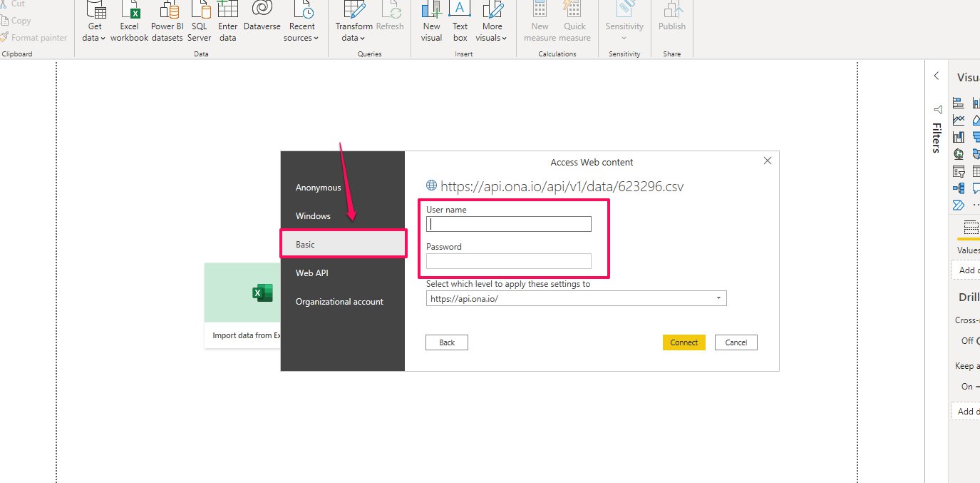
Task: Select Windows authentication tab
Action: coord(343,216)
